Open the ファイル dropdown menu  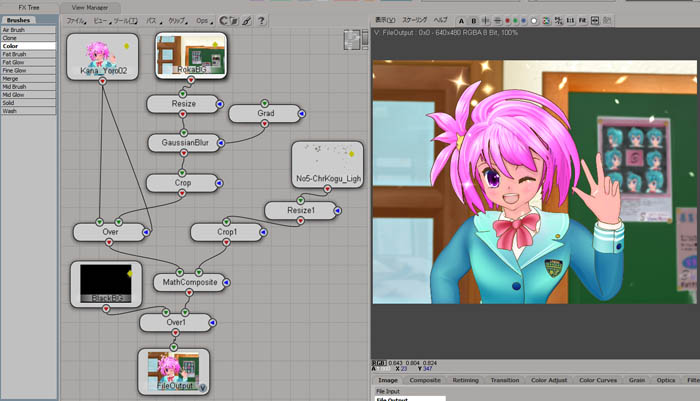76,20
